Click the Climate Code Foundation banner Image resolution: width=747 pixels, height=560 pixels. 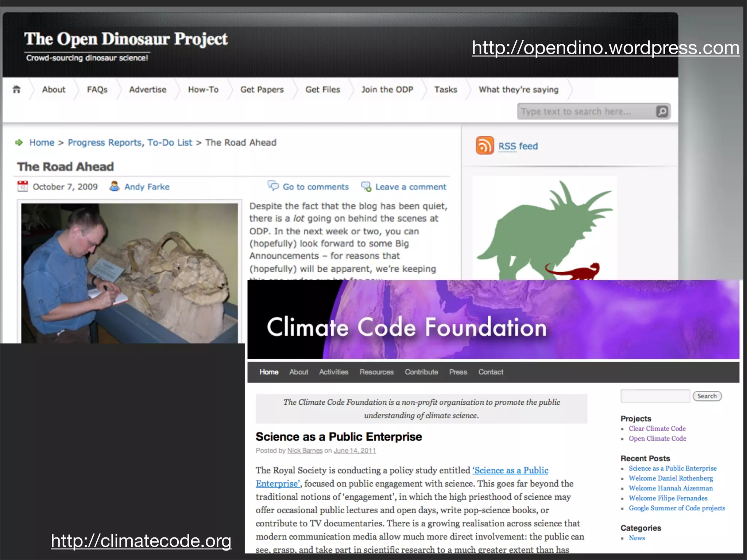493,320
